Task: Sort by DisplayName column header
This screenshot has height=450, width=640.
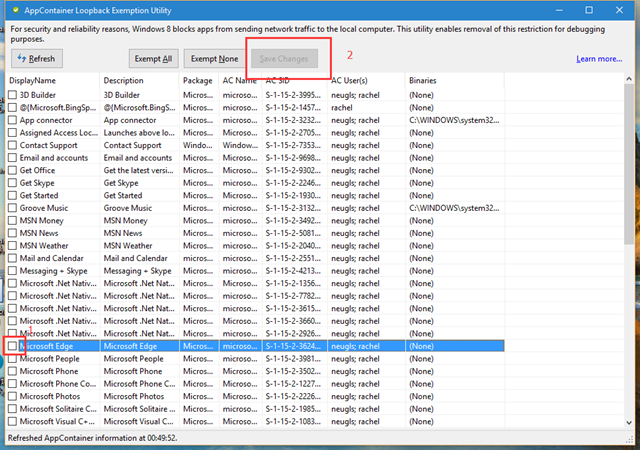Action: point(53,80)
